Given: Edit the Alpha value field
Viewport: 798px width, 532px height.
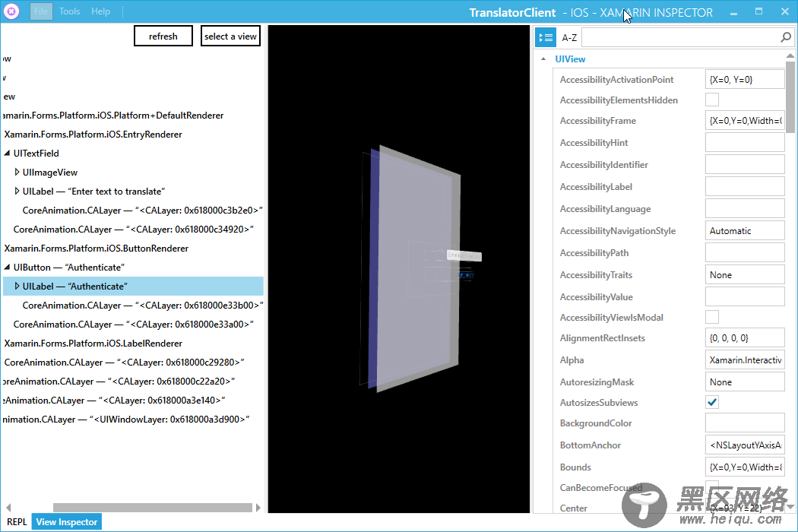Looking at the screenshot, I should (745, 360).
